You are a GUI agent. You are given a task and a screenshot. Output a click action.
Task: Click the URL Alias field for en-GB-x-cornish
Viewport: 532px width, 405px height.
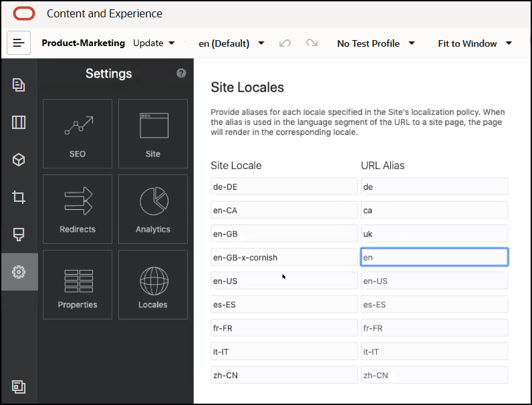434,257
